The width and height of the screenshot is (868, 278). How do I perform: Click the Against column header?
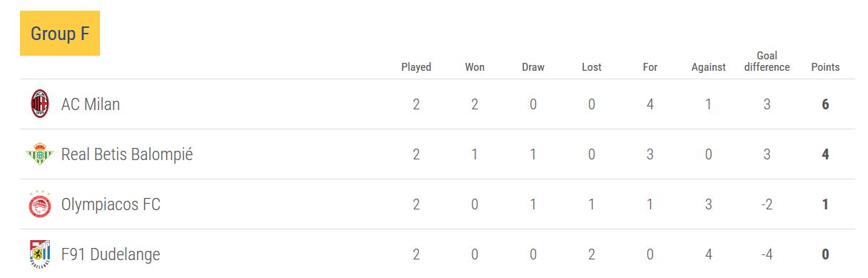click(x=709, y=67)
